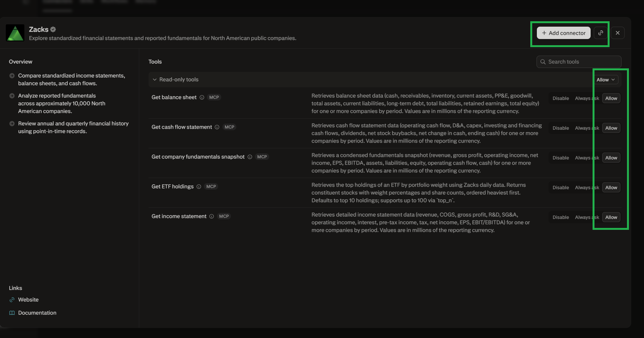The height and width of the screenshot is (338, 644).
Task: Open the Documentation link
Action: tap(37, 313)
